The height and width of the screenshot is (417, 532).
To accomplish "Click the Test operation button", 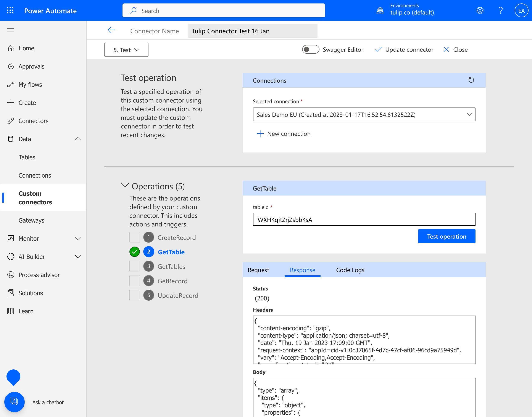I will pos(447,236).
